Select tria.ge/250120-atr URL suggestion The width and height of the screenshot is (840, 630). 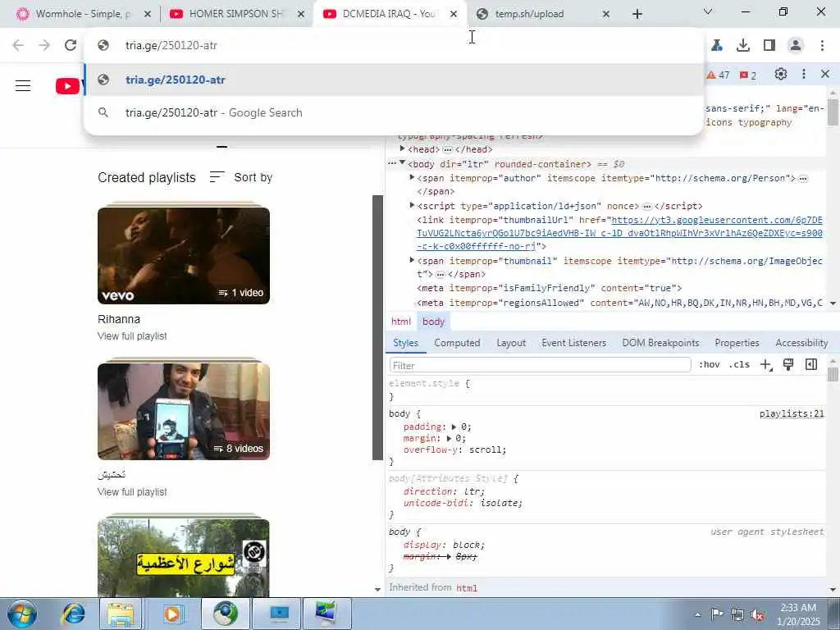tap(394, 80)
